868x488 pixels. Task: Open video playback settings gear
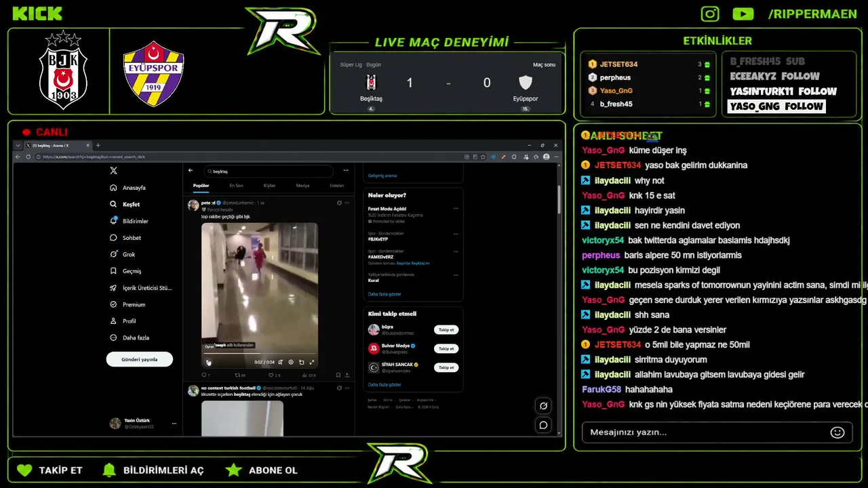pos(291,362)
